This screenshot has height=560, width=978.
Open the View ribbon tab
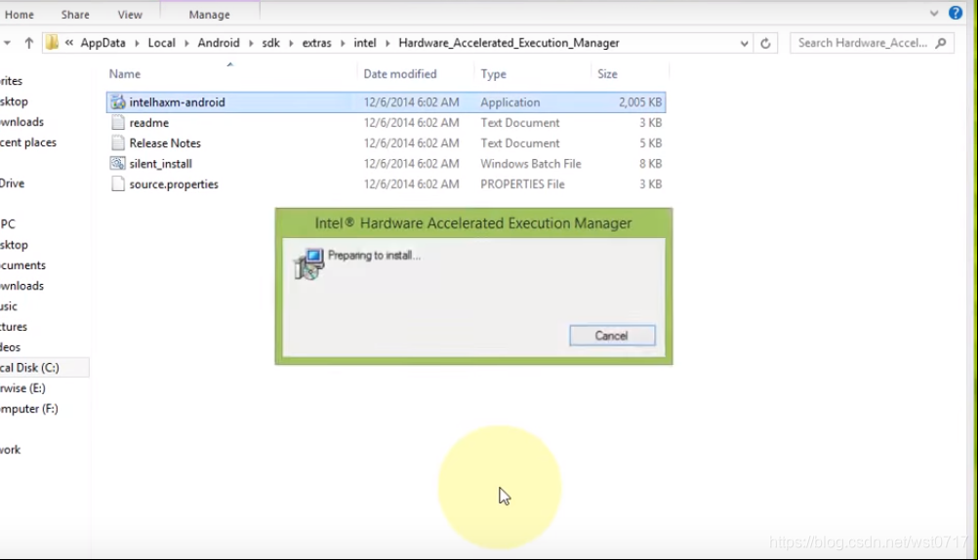[130, 15]
